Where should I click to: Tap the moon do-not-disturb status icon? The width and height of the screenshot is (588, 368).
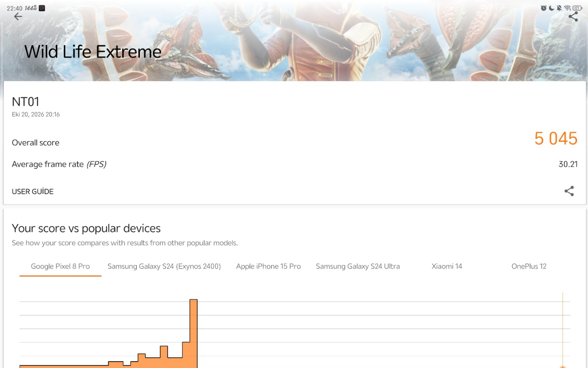[552, 8]
